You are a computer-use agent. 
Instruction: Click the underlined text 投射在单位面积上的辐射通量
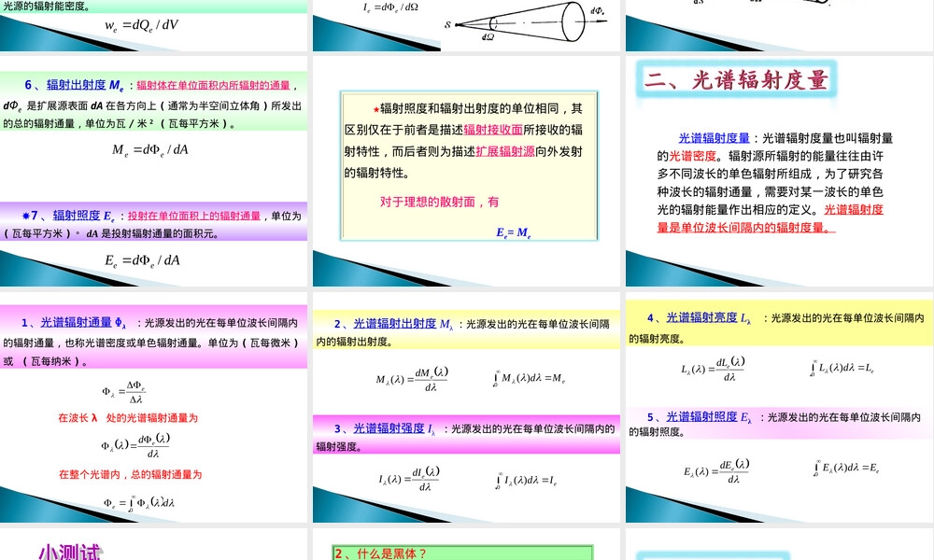click(194, 216)
